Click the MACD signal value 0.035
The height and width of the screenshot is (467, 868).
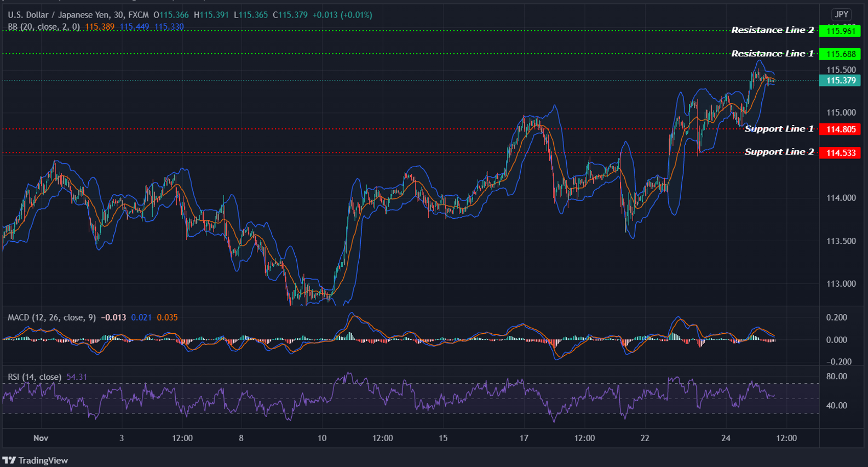[x=167, y=317]
